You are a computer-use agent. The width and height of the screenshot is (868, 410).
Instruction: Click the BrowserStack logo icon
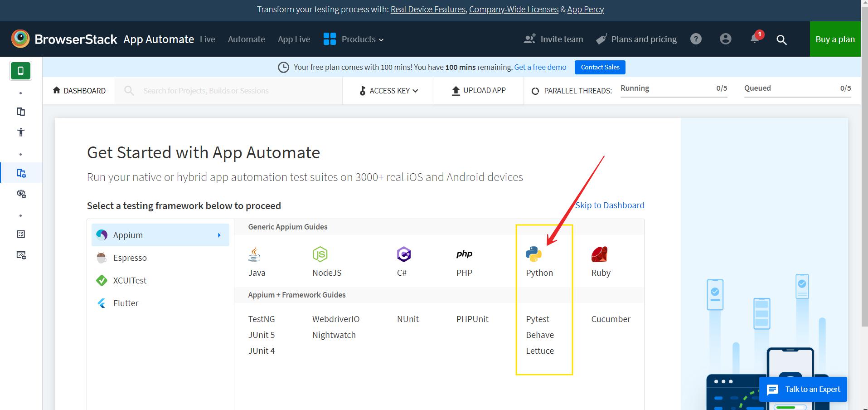(x=20, y=39)
